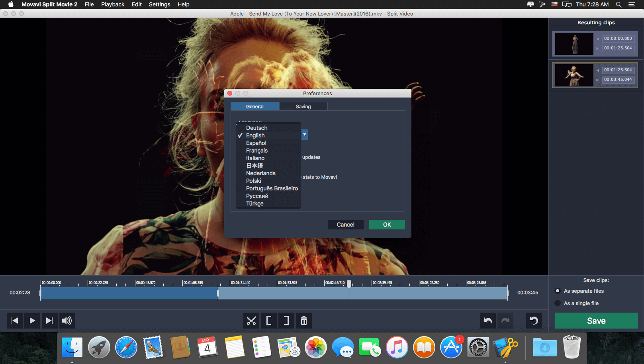Click the green Save button
644x364 pixels.
596,321
